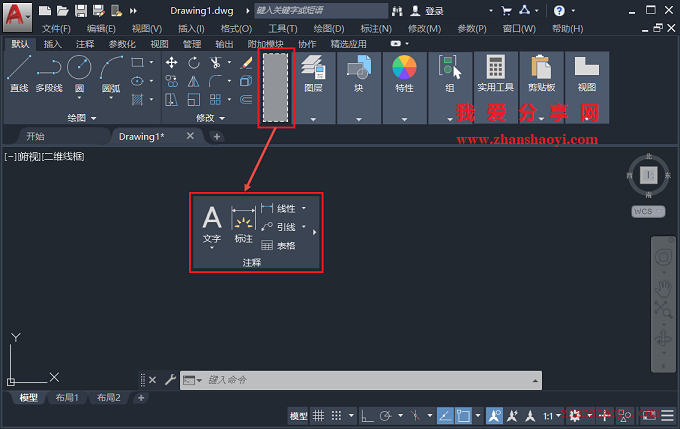Open Rectangle tool dropdown arrow
Viewport: 680px width, 429px height.
151,62
